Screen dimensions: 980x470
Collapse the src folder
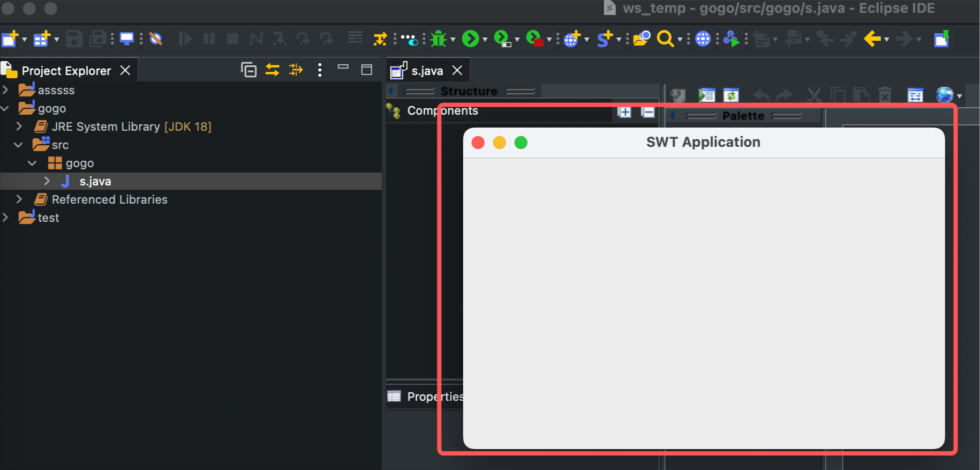point(19,145)
